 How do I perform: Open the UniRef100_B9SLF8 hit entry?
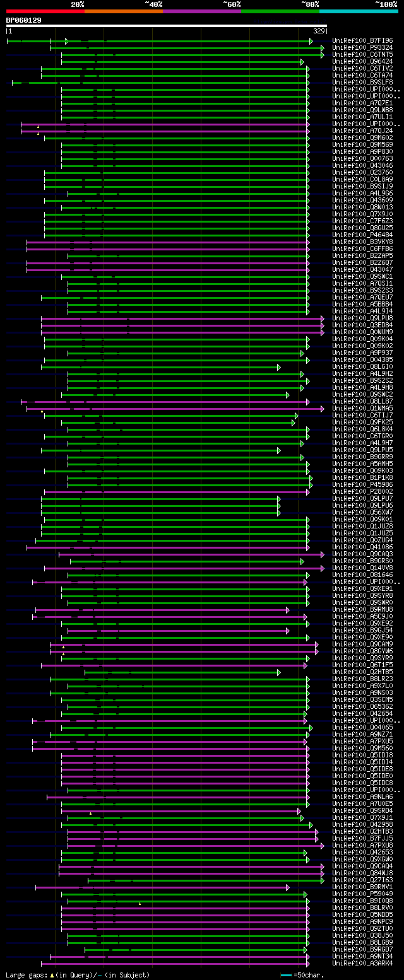[362, 82]
